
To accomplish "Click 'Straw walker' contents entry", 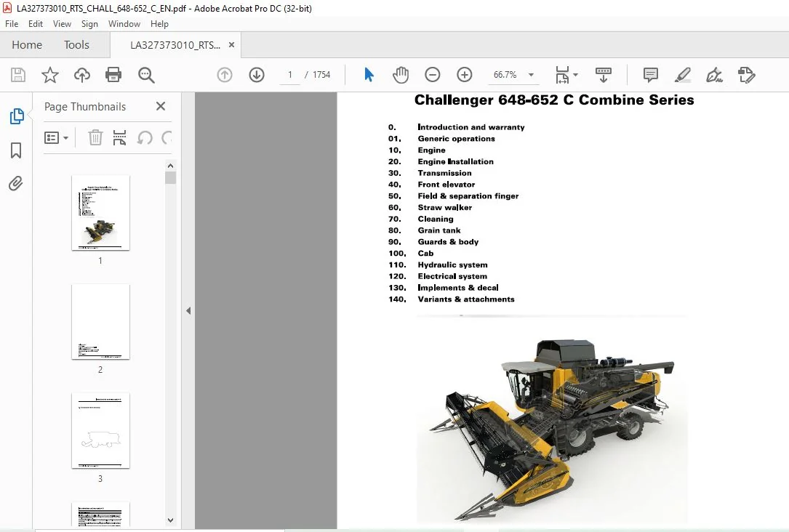I will tap(445, 207).
